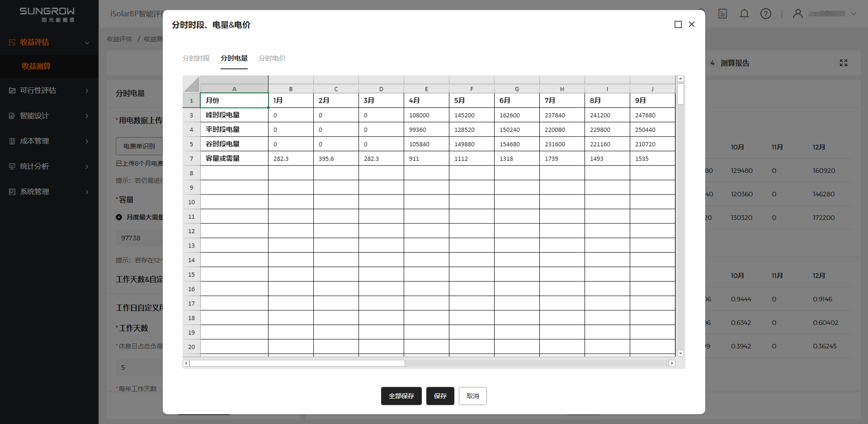The image size is (868, 424).
Task: Switch to the 分时时段 tab
Action: click(x=196, y=58)
